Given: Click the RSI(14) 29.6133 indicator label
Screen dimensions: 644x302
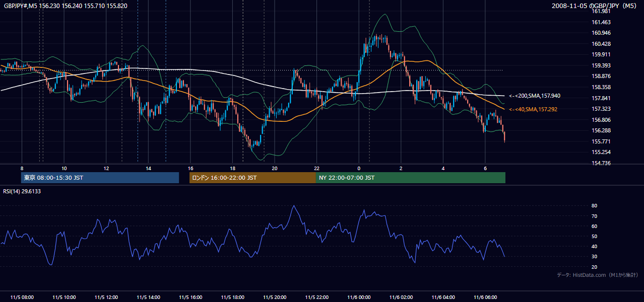Looking at the screenshot, I should pos(22,191).
